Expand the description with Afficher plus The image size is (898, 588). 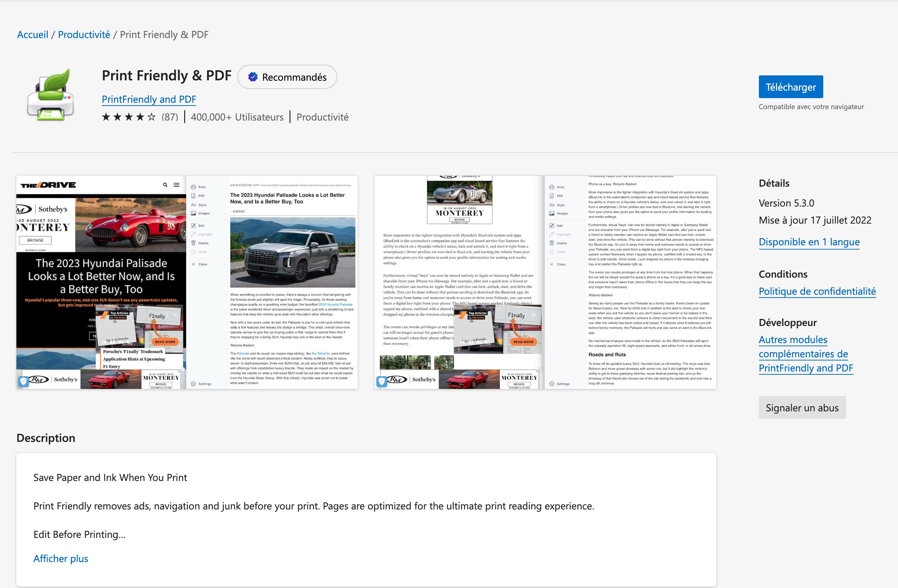point(61,558)
